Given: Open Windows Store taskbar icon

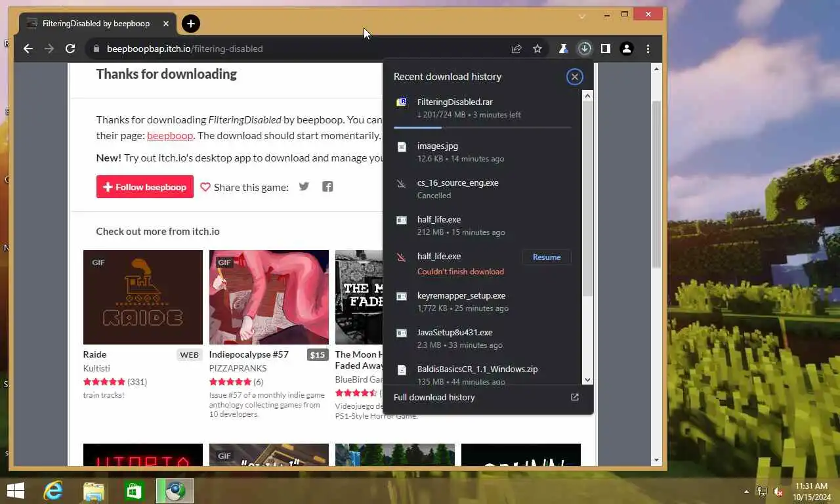Looking at the screenshot, I should point(134,491).
